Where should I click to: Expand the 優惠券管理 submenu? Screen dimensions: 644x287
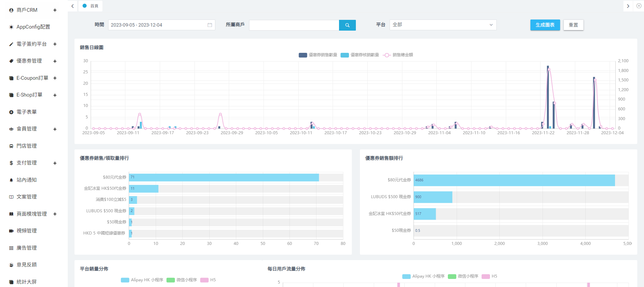pos(55,61)
